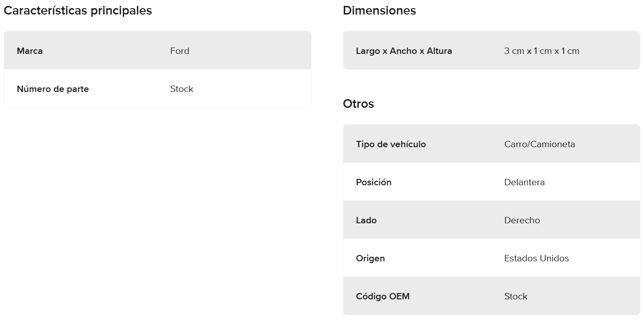Click the Posición label
Image resolution: width=644 pixels, height=322 pixels.
coord(374,182)
